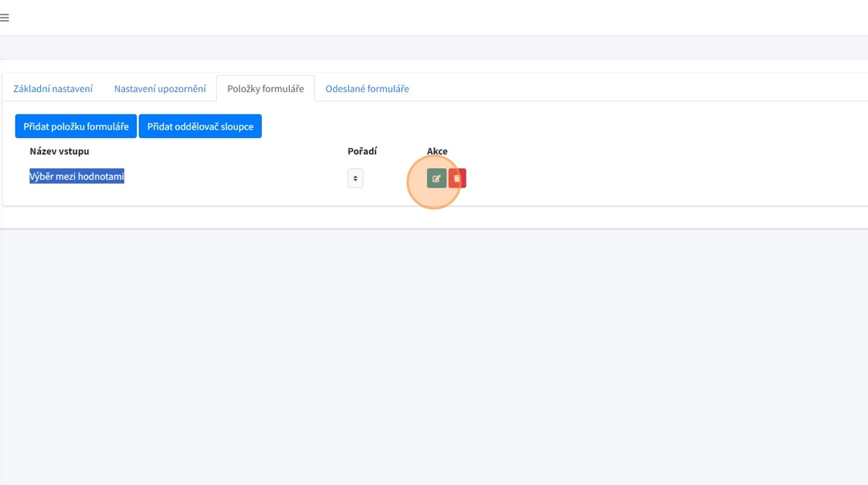Edit the Výběr mezi hodnotami item

[436, 179]
